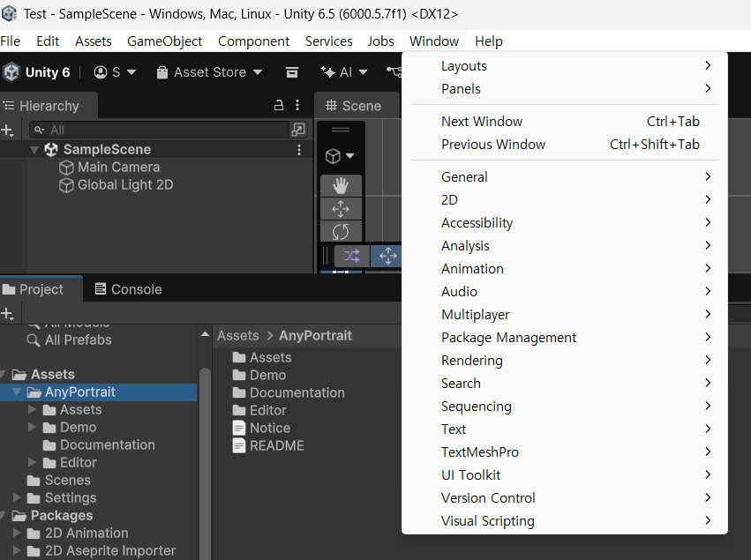Open the Analysis submenu
The width and height of the screenshot is (751, 560).
pyautogui.click(x=565, y=246)
